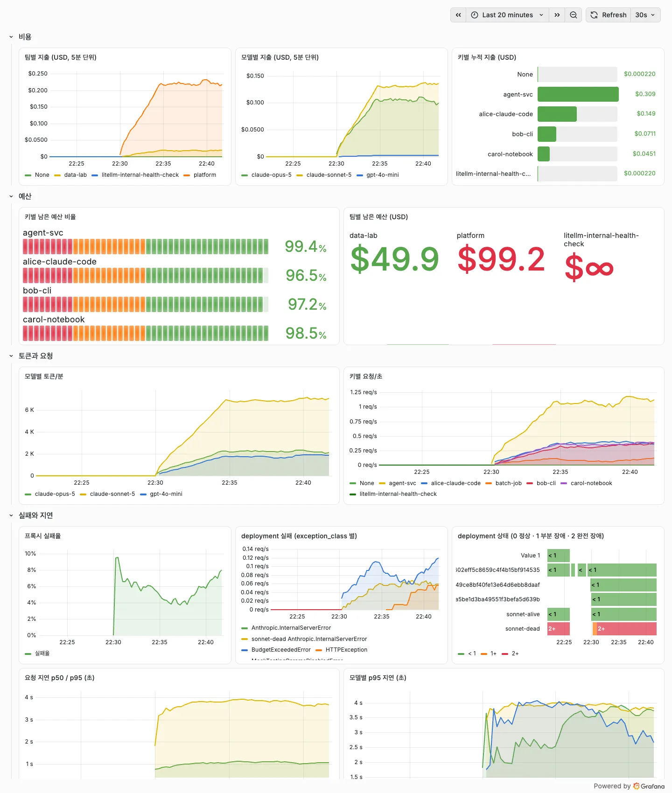Refresh the dashboard
This screenshot has height=793, width=672.
[x=609, y=15]
